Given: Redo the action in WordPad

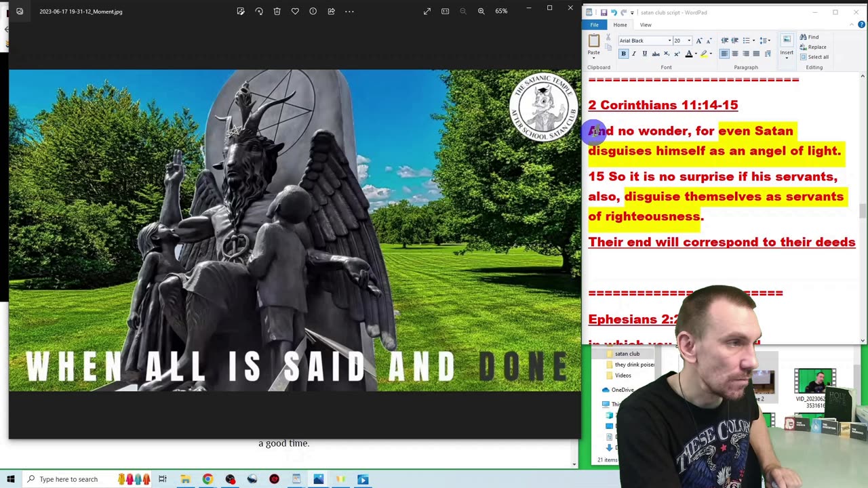Looking at the screenshot, I should pos(623,12).
